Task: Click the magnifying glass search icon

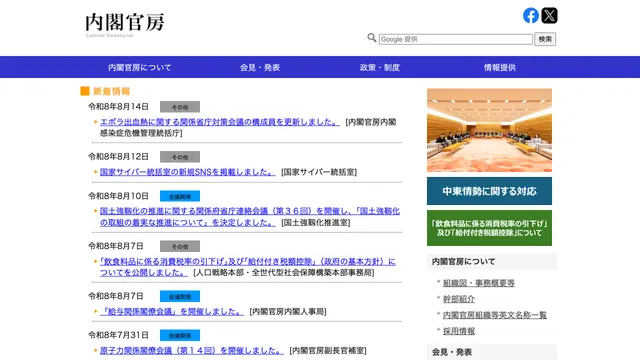Action: tap(371, 38)
